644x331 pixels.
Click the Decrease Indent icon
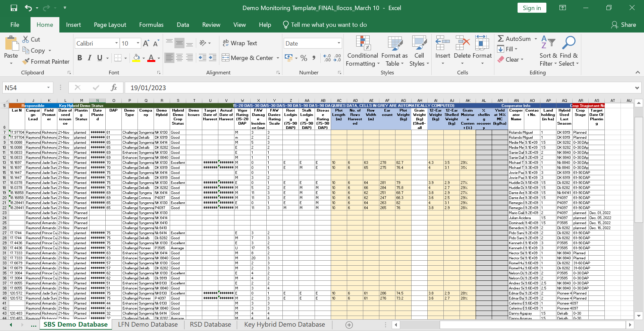coord(203,58)
